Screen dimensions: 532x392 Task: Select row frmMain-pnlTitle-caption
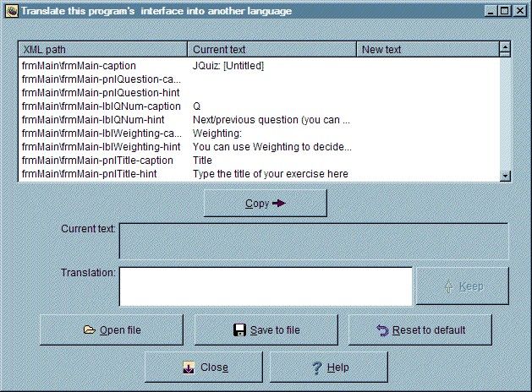(259, 161)
